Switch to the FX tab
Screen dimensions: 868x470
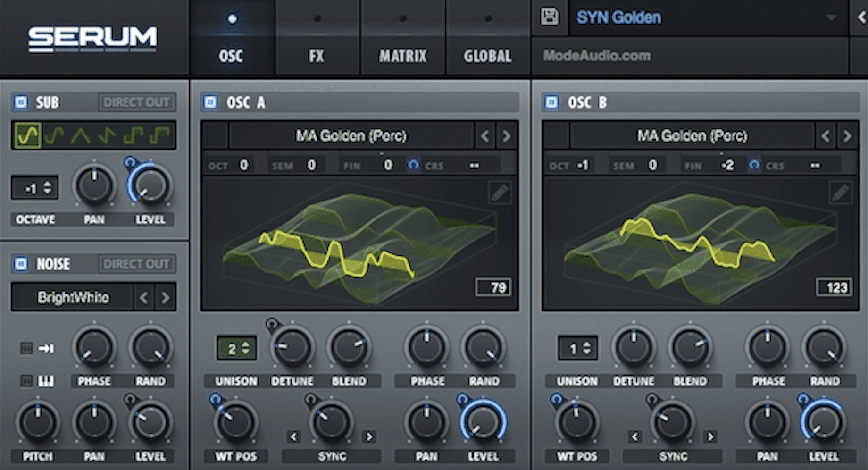coord(317,38)
